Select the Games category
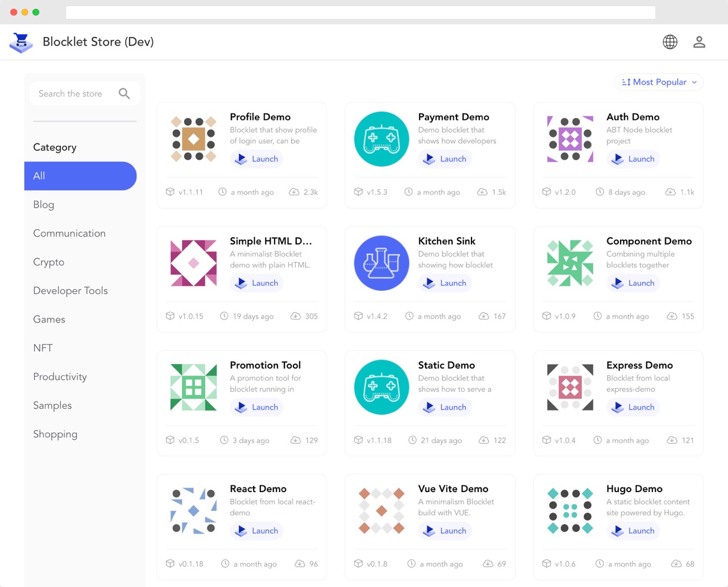Screen dimensions: 728x587 [x=49, y=319]
